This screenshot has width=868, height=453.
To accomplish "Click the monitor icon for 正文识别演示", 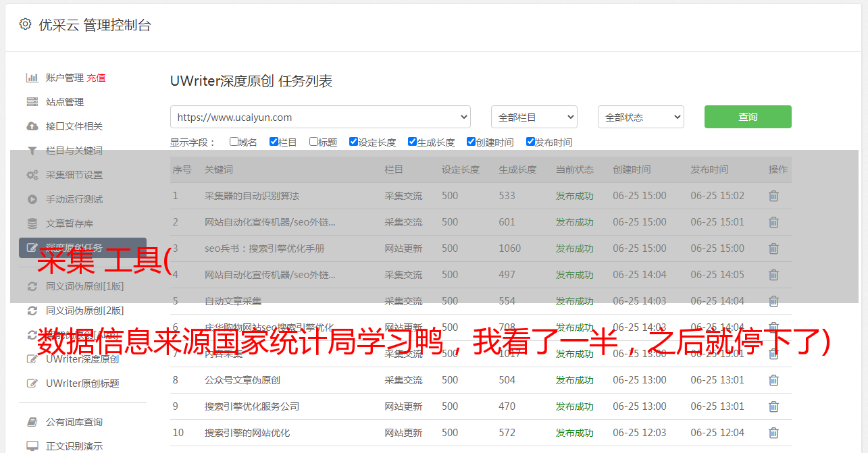I will point(32,446).
